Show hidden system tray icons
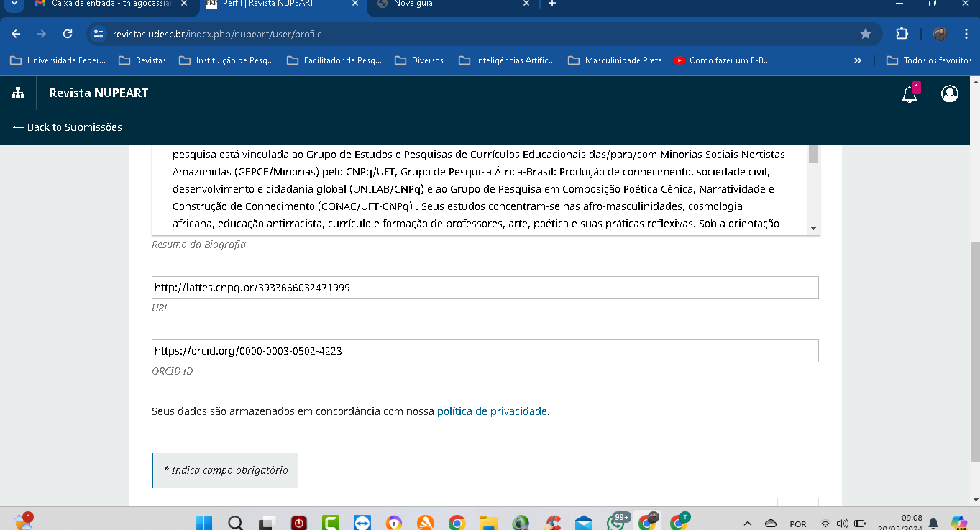980x530 pixels. pyautogui.click(x=748, y=524)
